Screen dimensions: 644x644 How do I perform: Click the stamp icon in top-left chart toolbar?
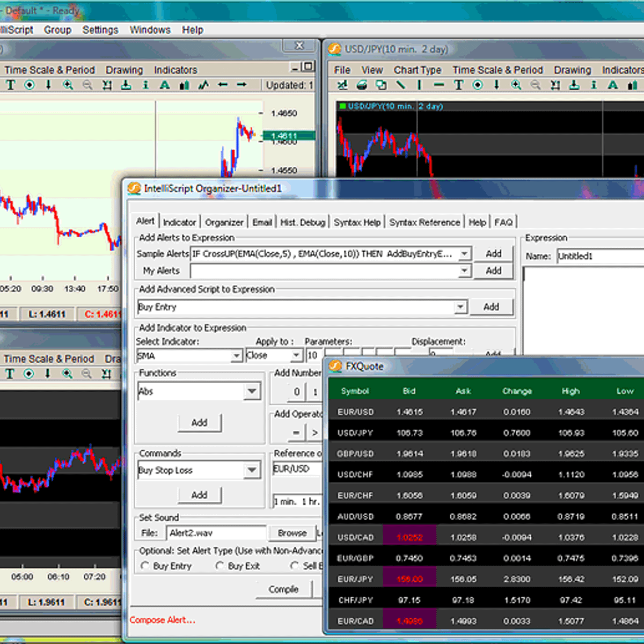click(126, 85)
